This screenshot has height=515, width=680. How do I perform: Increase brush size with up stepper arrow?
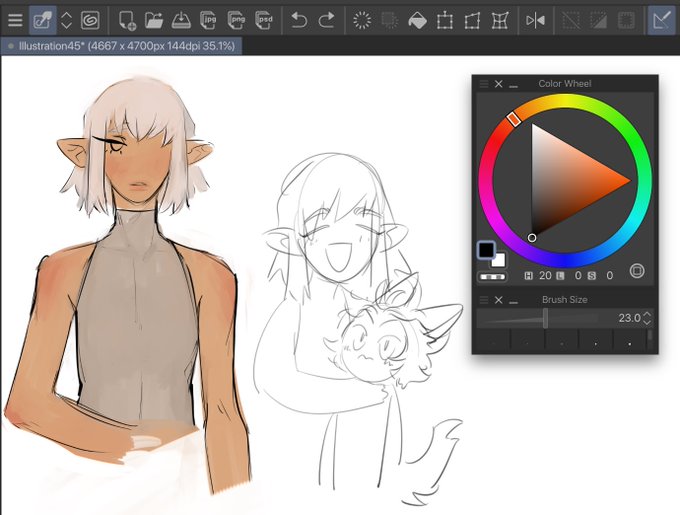647,314
